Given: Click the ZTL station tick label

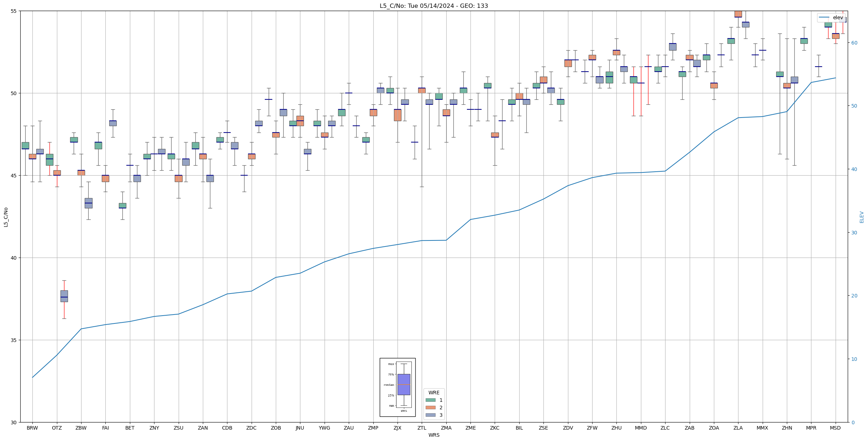Looking at the screenshot, I should click(422, 428).
